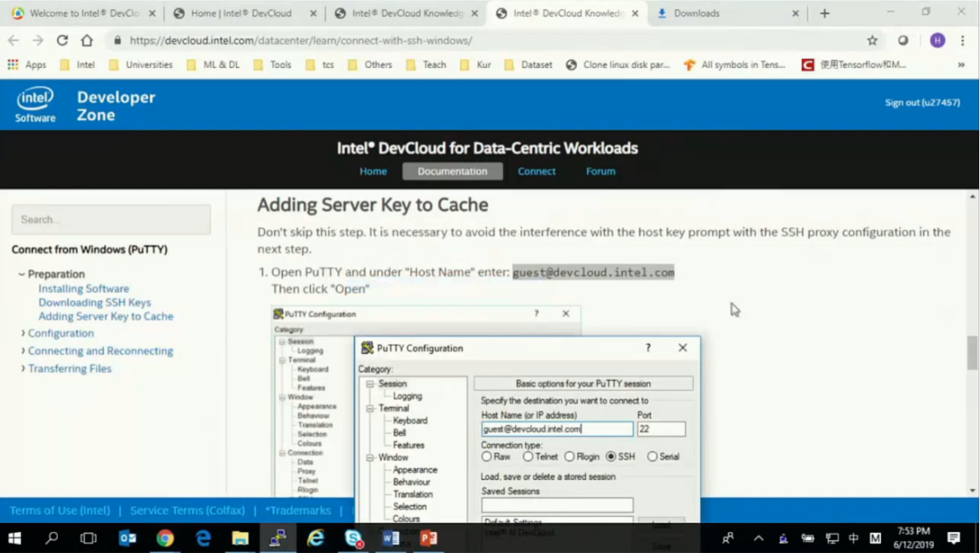
Task: Open the Connect navigation item
Action: [537, 171]
